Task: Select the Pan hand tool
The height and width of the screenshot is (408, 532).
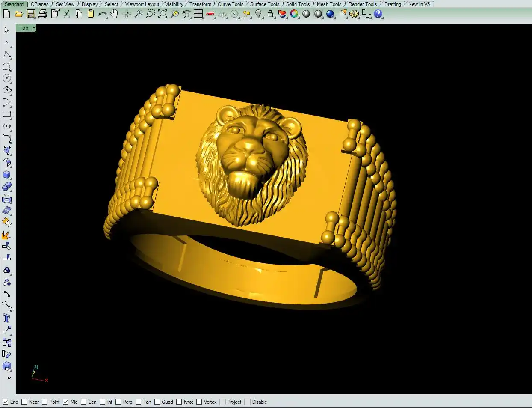Action: (114, 14)
